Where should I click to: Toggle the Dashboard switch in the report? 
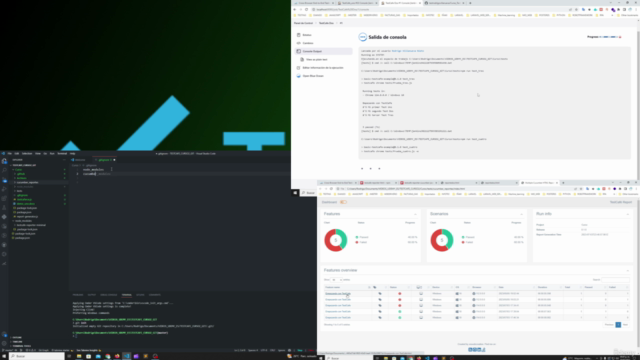pos(343,202)
